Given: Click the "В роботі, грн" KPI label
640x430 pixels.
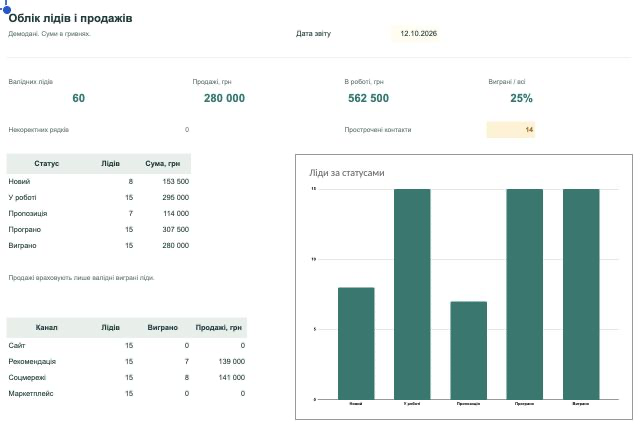Looking at the screenshot, I should pos(364,82).
